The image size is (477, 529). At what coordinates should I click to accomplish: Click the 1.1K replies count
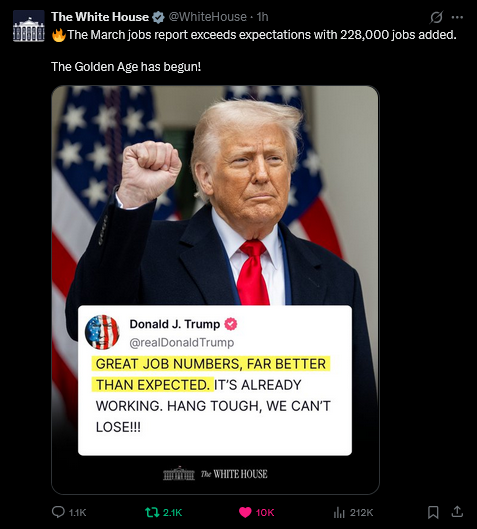pos(78,512)
